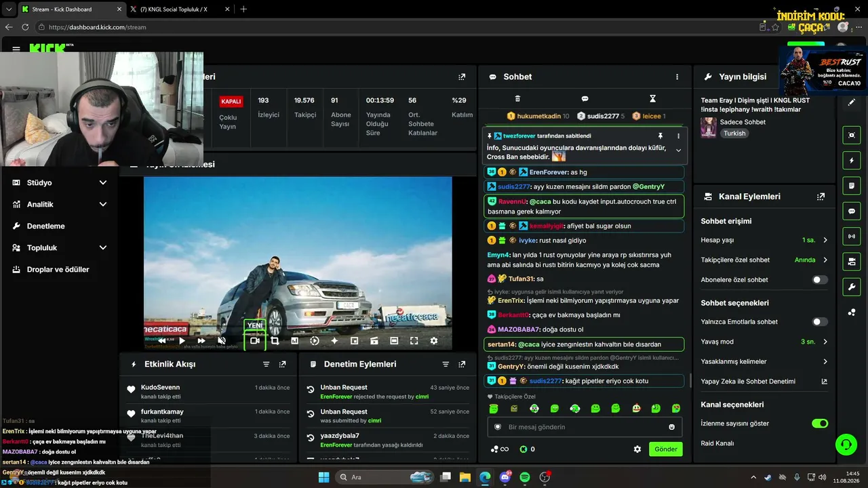
Task: Open the sparkle icon in preview controls
Action: [334, 341]
